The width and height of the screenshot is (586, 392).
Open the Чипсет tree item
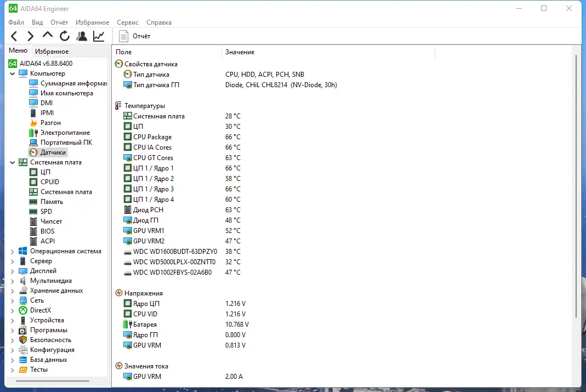point(45,221)
